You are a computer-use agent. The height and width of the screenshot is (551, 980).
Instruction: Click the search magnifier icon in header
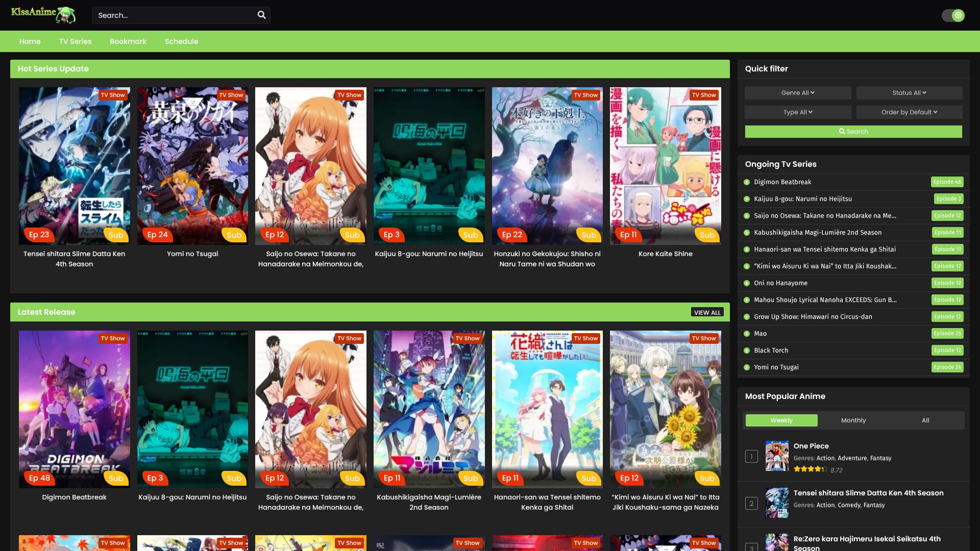point(261,15)
